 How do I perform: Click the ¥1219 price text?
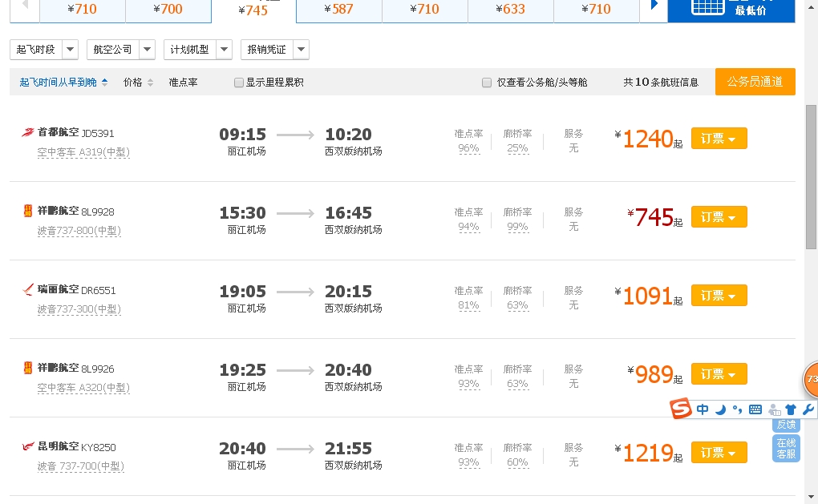point(648,453)
